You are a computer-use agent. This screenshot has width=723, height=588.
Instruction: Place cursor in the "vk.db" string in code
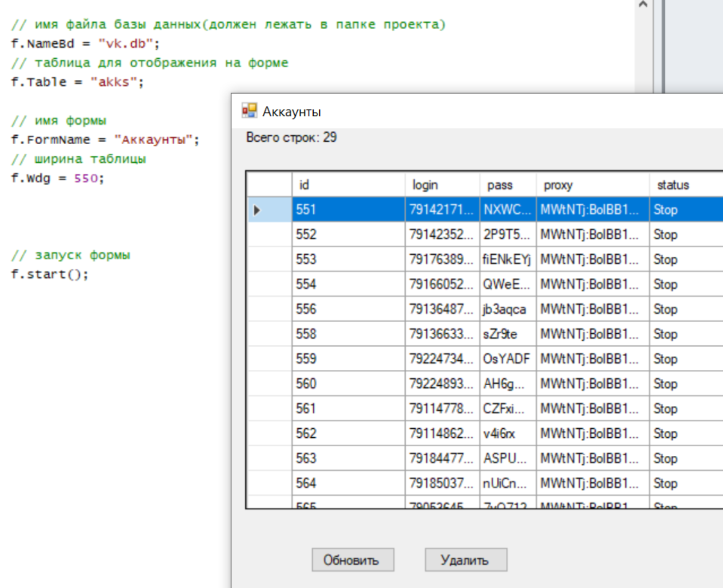[126, 44]
